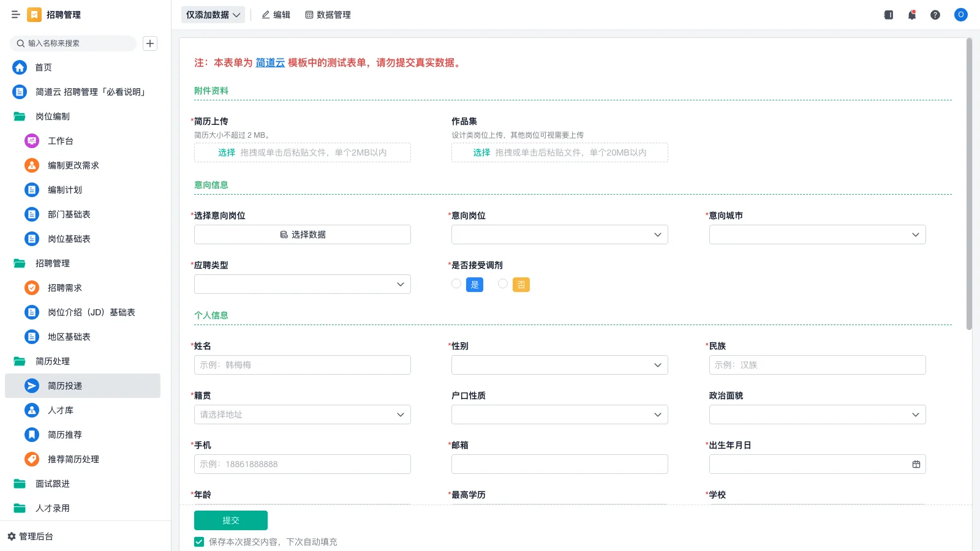Click the help question mark icon
Screen dimensions: 980x551
935,15
